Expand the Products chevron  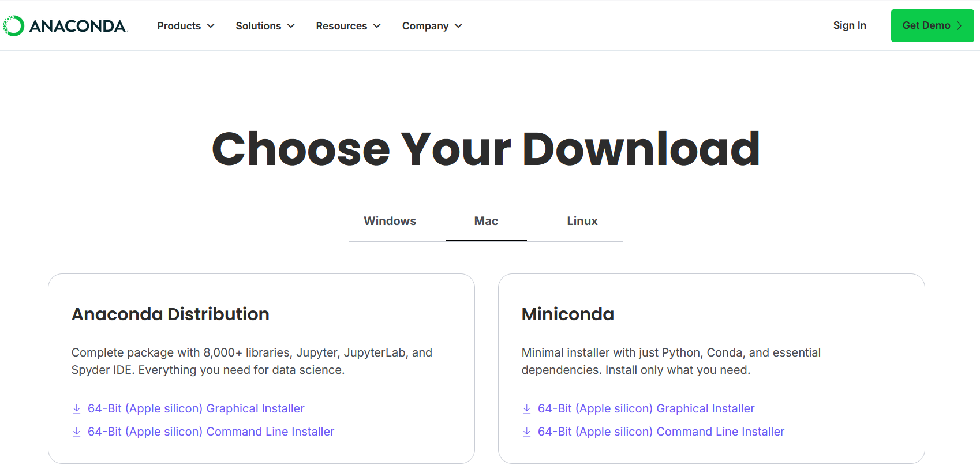click(211, 26)
